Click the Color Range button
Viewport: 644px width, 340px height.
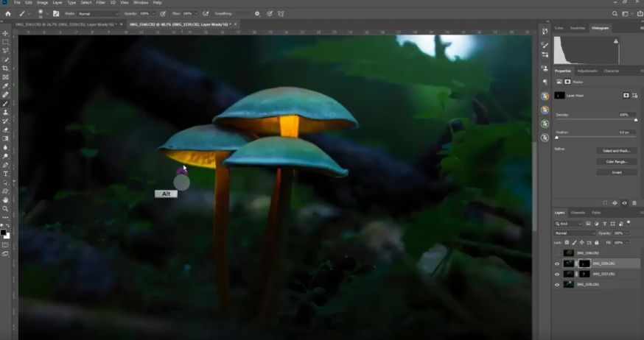[x=617, y=162]
